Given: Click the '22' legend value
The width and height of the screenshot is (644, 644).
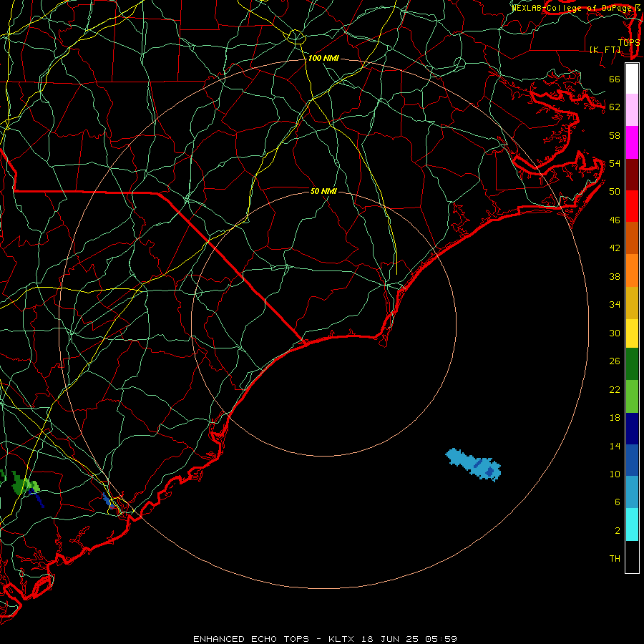Looking at the screenshot, I should click(x=615, y=390).
